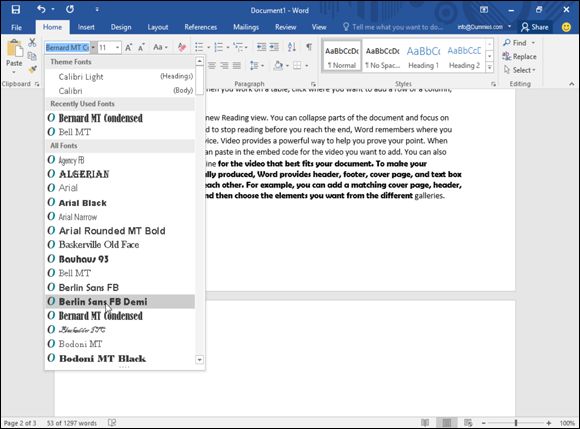580x429 pixels.
Task: Switch to the Mailings tab
Action: pos(246,27)
